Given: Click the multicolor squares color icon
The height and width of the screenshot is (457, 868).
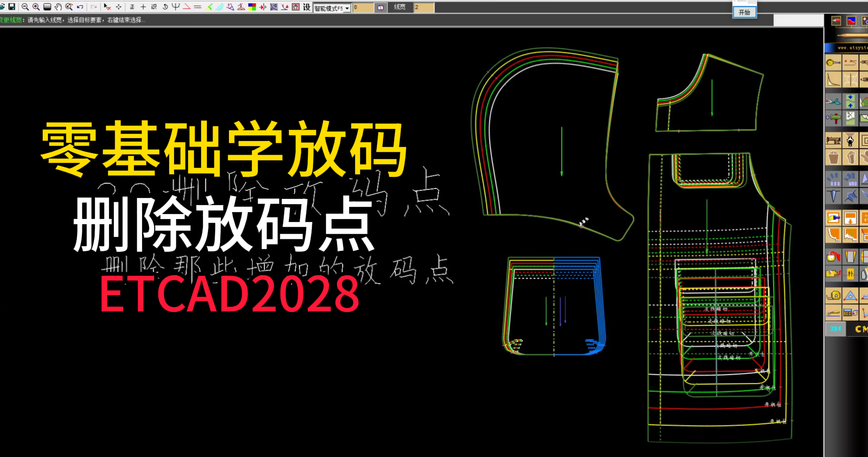Looking at the screenshot, I should pos(252,7).
